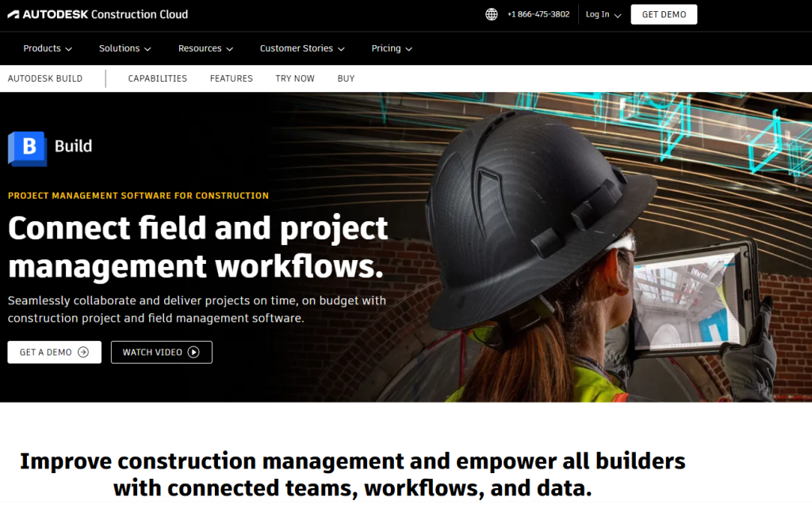
Task: Click the blue Build product icon
Action: click(x=28, y=147)
